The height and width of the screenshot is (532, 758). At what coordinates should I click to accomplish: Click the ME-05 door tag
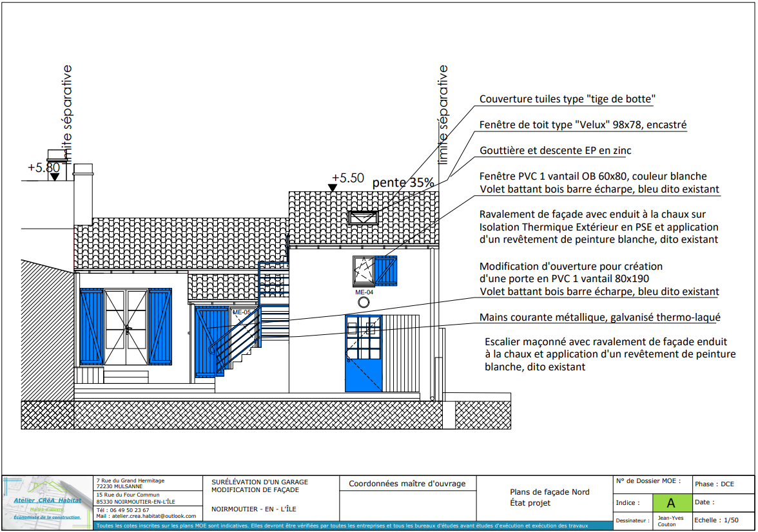[242, 312]
